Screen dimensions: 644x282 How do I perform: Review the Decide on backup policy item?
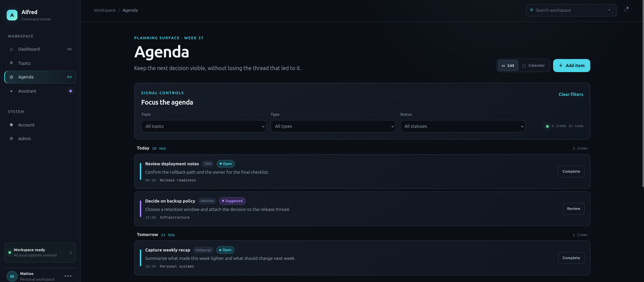[574, 209]
